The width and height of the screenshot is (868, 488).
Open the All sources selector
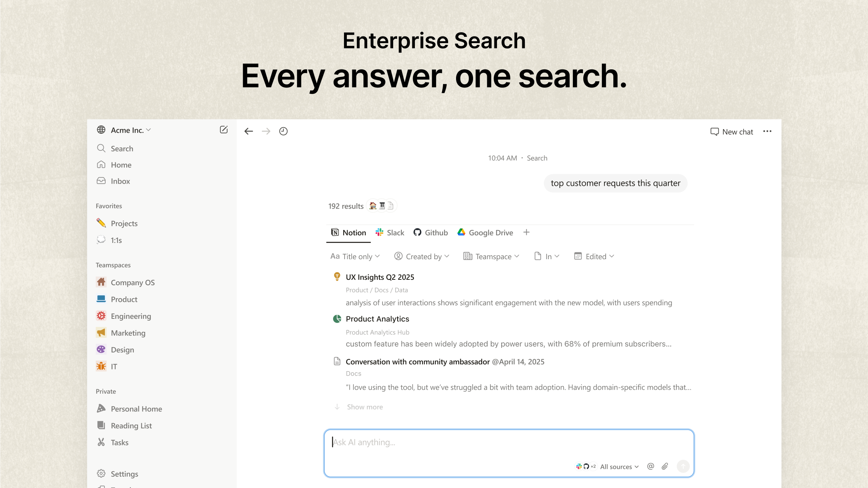[x=618, y=466]
